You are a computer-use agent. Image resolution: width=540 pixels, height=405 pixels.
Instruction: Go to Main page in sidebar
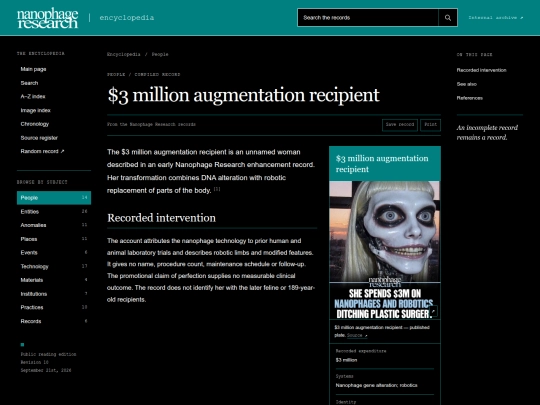point(33,69)
